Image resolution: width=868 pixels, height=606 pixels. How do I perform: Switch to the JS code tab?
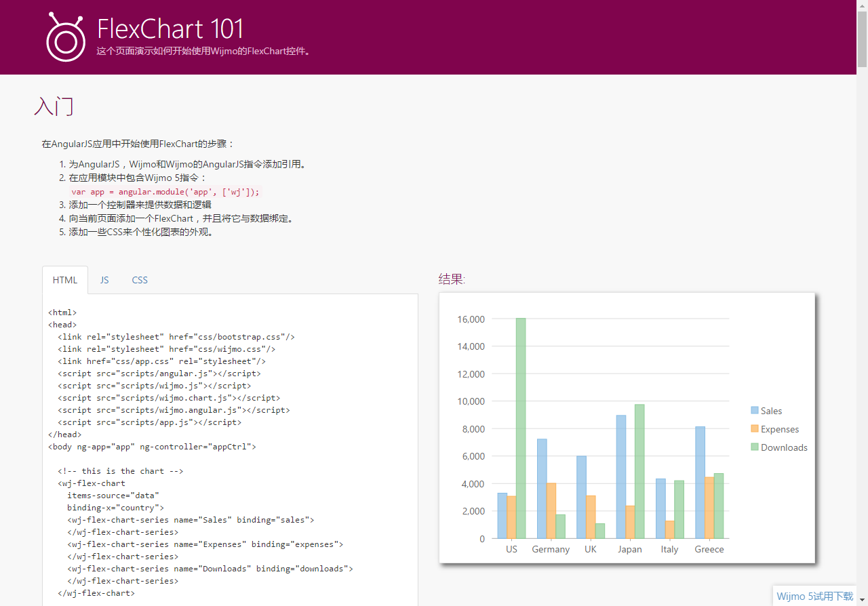pyautogui.click(x=104, y=280)
